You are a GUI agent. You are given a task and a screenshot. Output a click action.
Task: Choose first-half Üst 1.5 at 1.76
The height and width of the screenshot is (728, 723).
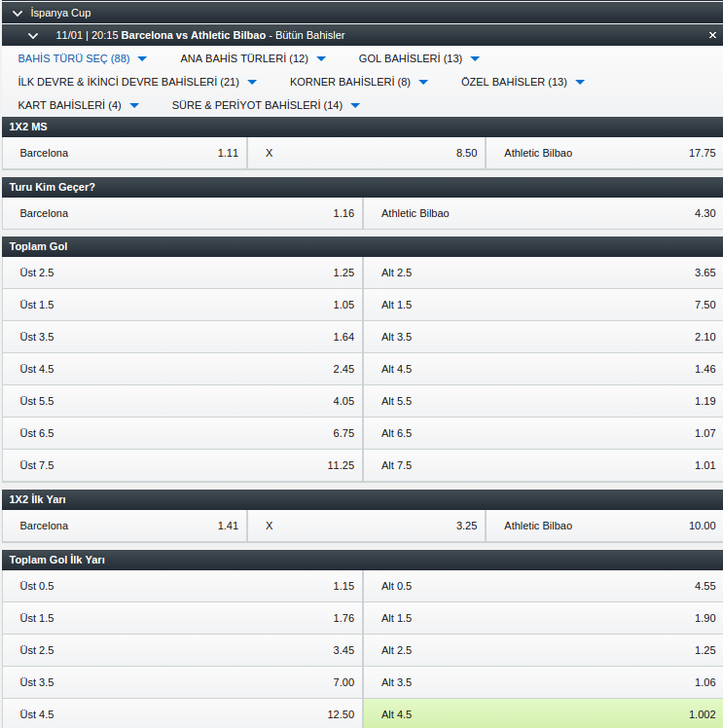point(182,618)
